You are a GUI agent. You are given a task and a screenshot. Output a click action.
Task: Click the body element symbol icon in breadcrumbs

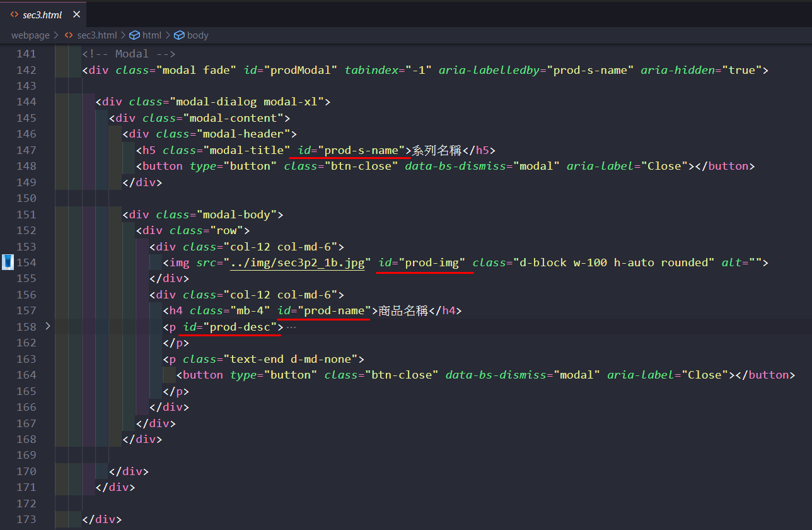pyautogui.click(x=179, y=35)
